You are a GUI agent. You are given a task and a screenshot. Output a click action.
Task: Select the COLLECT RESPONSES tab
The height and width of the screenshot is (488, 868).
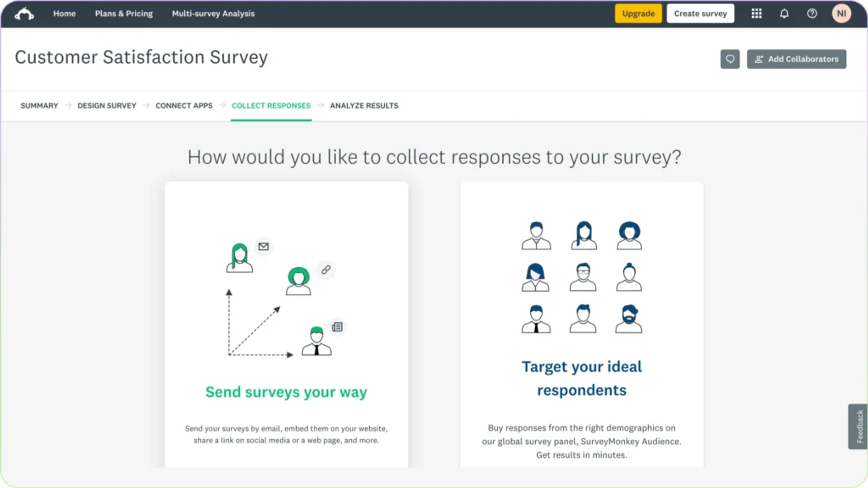(x=271, y=106)
